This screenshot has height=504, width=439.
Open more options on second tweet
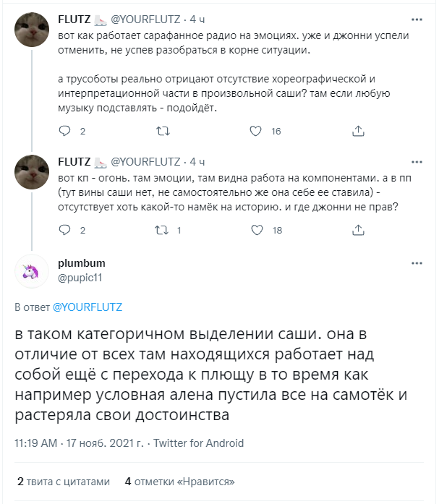(x=417, y=161)
